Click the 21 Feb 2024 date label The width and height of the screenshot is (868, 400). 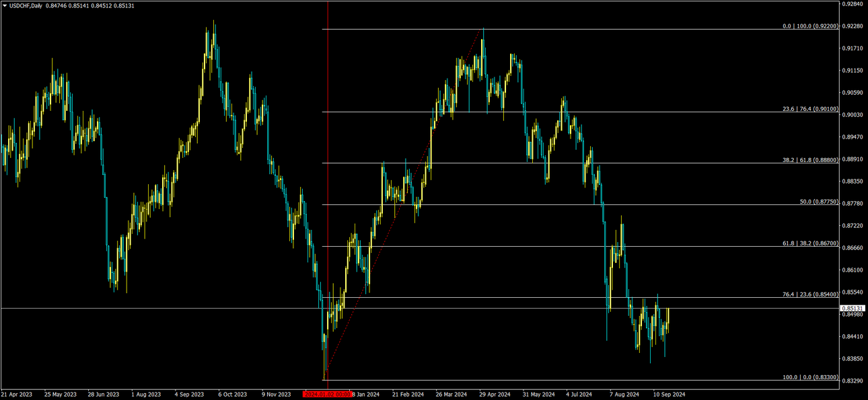(x=408, y=395)
